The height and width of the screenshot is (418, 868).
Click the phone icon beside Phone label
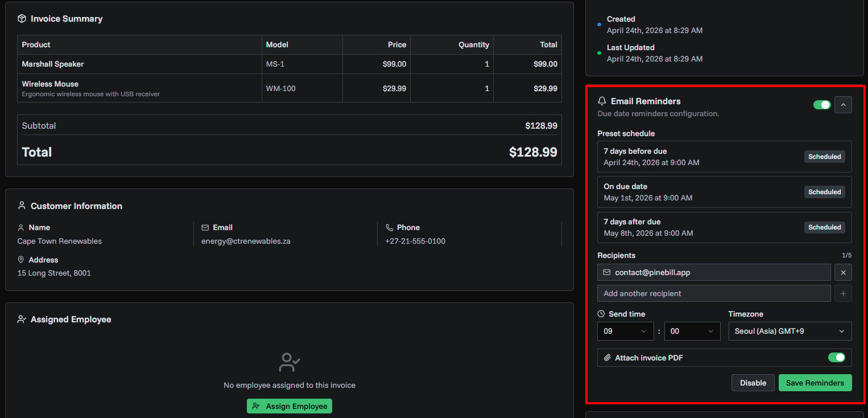click(x=389, y=227)
